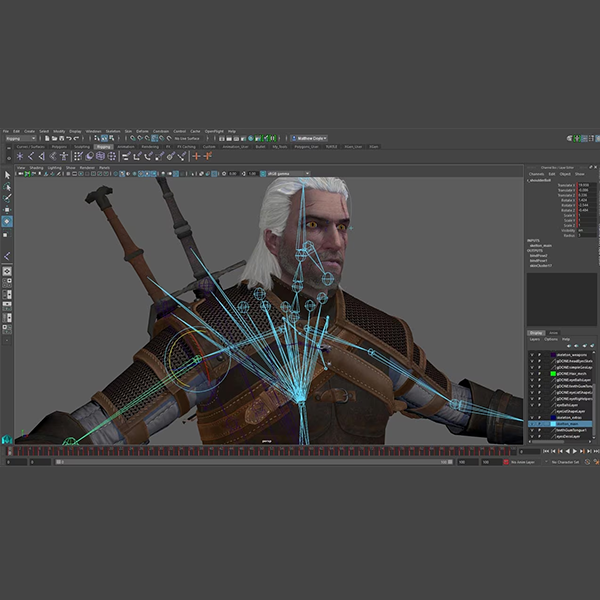Select skinCluster17 under OUTPUTS
600x600 pixels.
click(540, 266)
